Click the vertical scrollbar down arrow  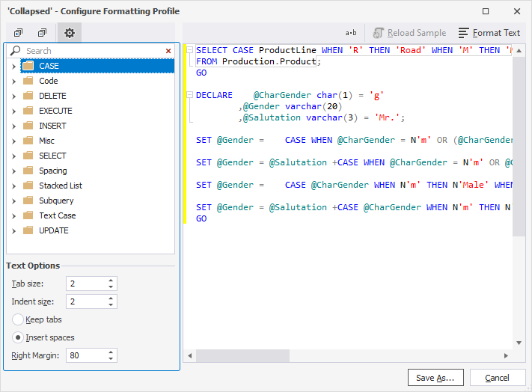click(519, 343)
